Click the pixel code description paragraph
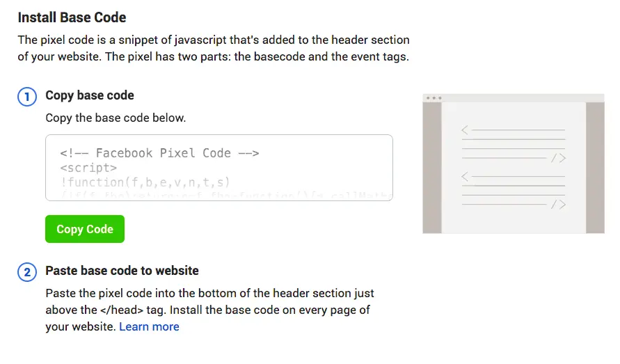 click(x=213, y=48)
